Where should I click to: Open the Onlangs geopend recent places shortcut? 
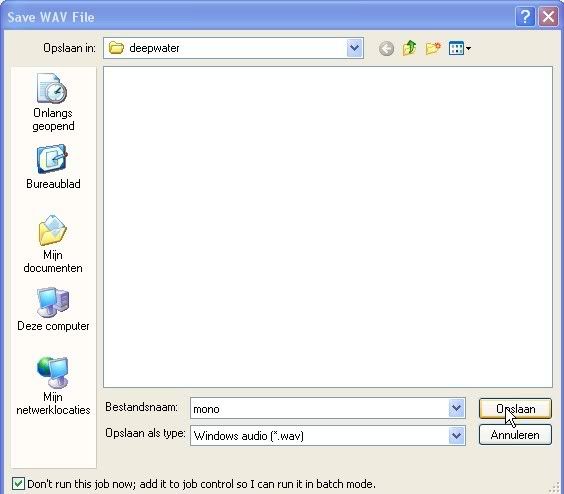pyautogui.click(x=53, y=102)
